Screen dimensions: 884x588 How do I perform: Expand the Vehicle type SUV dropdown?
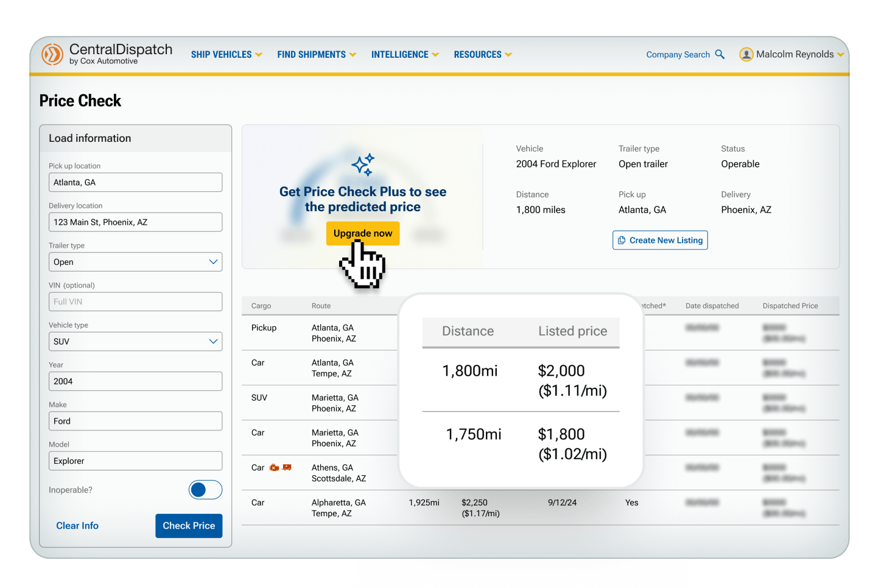point(135,341)
